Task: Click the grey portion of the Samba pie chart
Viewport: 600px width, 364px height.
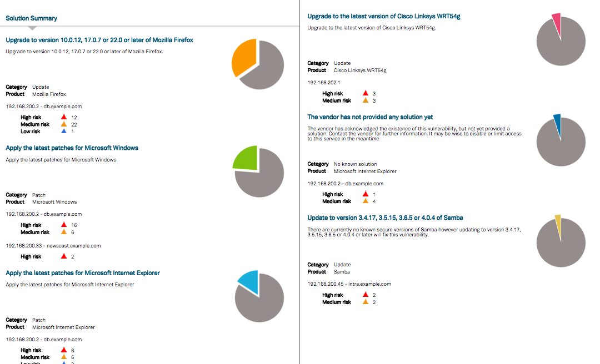Action: (562, 247)
